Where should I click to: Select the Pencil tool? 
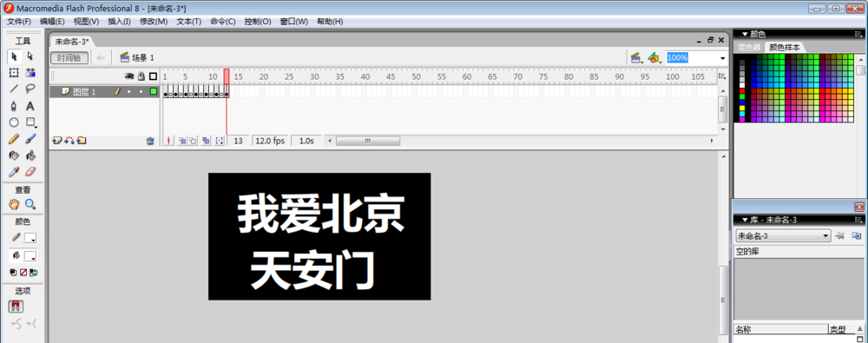click(x=15, y=139)
